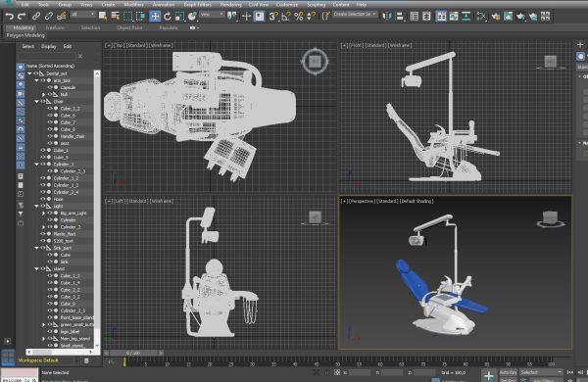Toggle visibility eye of Hose
This screenshot has height=382, width=588.
43,199
